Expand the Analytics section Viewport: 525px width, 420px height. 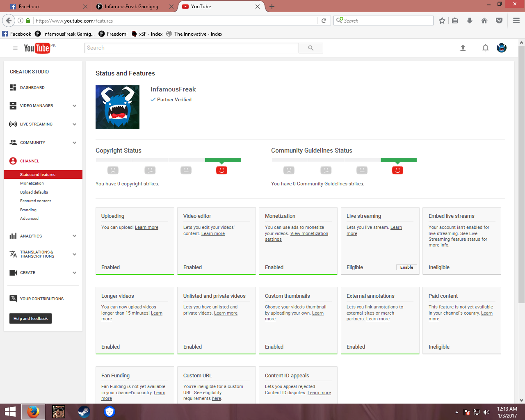[74, 236]
